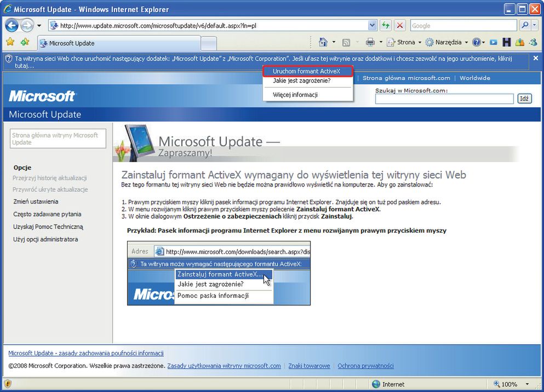Choose Uruchom formant ActiveX

pos(307,71)
